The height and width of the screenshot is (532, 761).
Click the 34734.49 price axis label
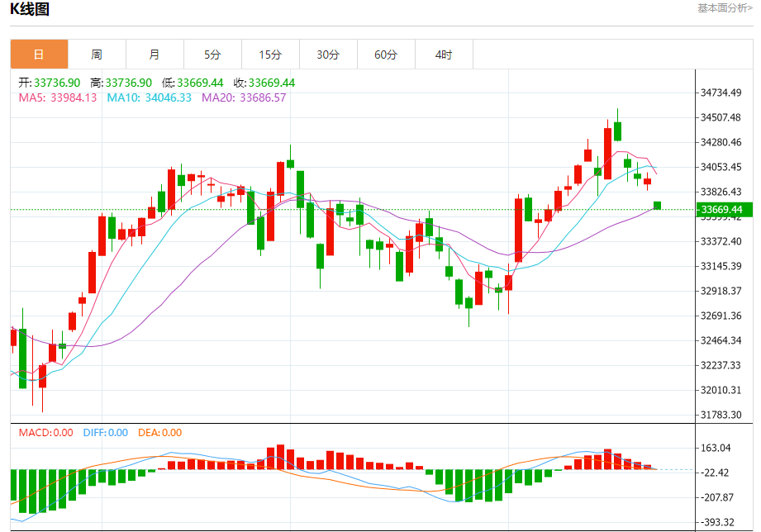tap(721, 93)
